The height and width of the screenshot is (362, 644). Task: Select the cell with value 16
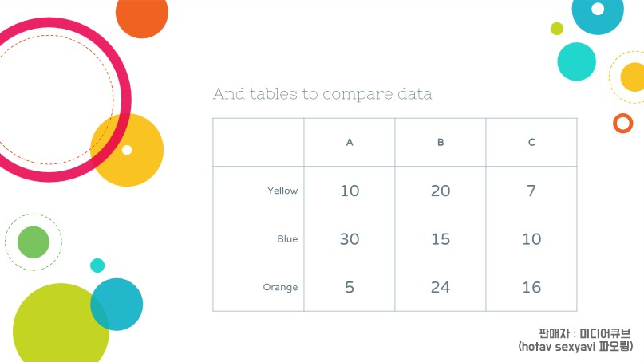click(531, 287)
